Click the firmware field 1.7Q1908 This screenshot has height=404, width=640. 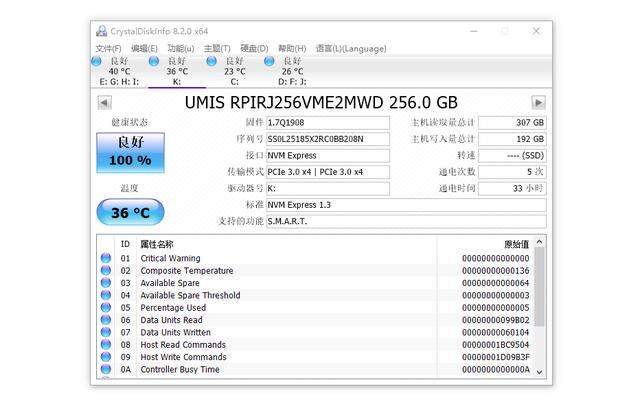(x=328, y=122)
